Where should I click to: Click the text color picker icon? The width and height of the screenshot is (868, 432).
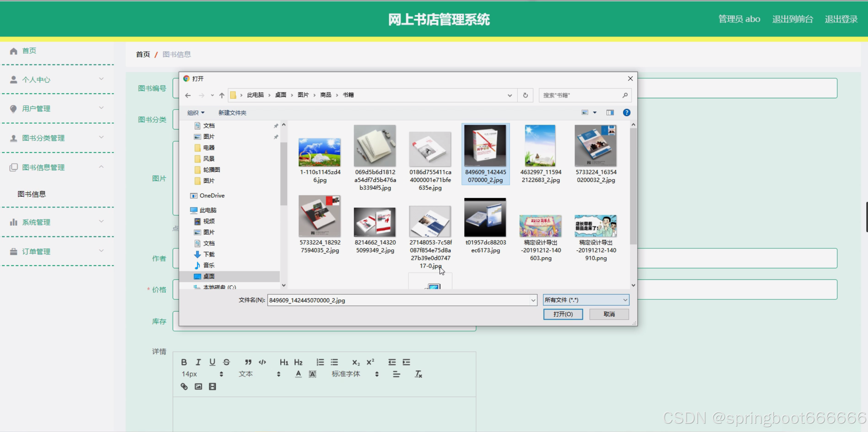click(298, 374)
